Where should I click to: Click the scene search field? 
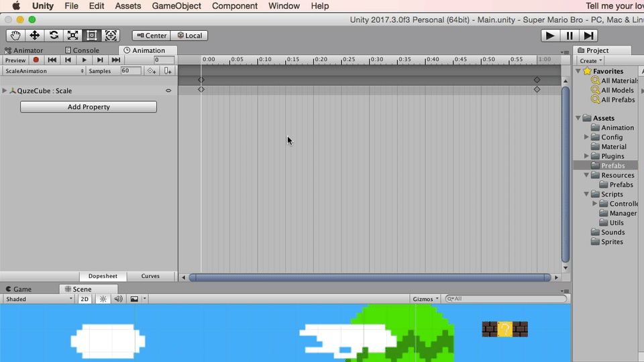(x=506, y=299)
